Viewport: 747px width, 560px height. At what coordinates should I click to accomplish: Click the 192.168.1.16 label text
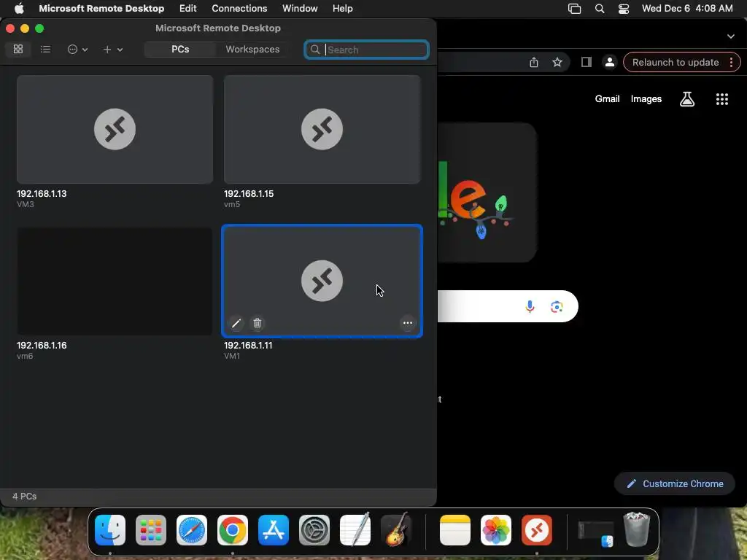[42, 345]
